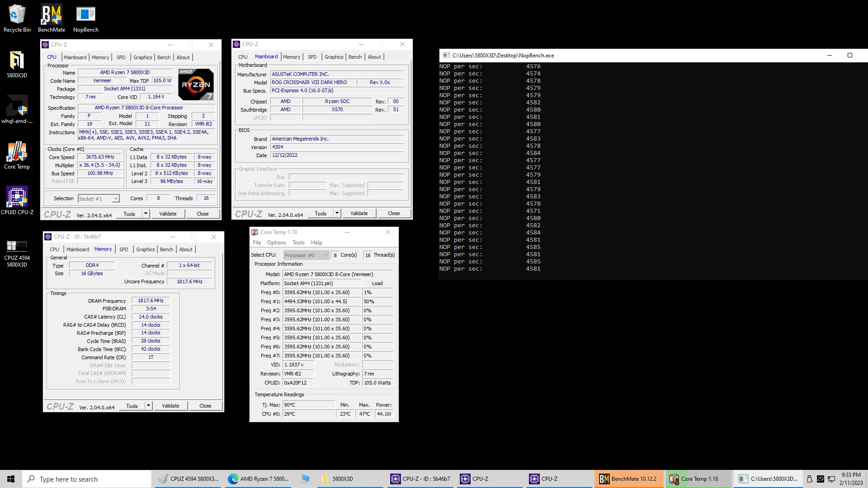Open the Tools menu in Core Temp

[298, 243]
